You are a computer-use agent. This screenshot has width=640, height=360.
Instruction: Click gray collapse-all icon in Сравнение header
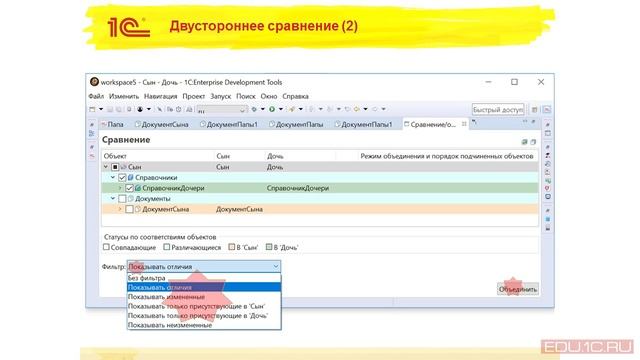coord(533,142)
